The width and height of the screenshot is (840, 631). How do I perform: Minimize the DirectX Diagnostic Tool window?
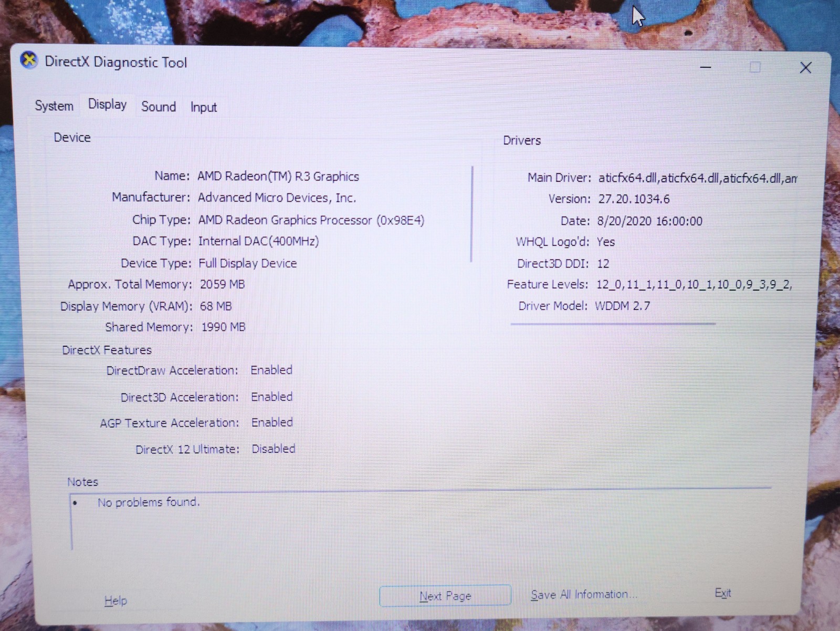coord(706,67)
